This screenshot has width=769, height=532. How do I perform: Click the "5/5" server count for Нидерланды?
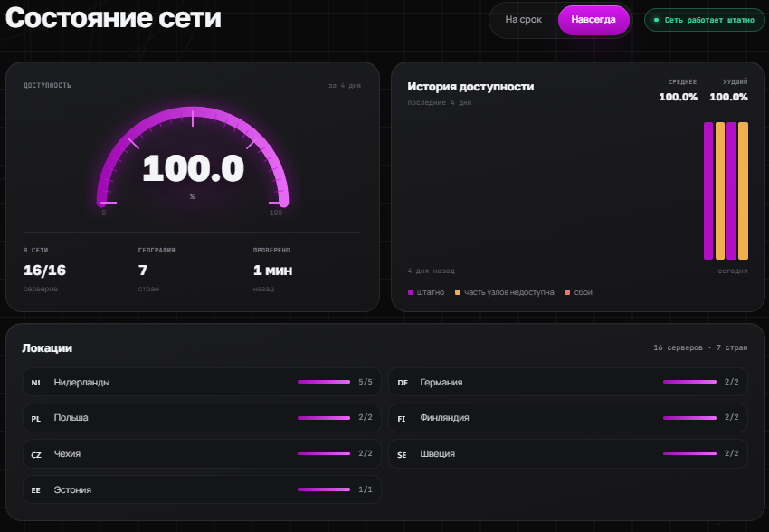point(366,382)
